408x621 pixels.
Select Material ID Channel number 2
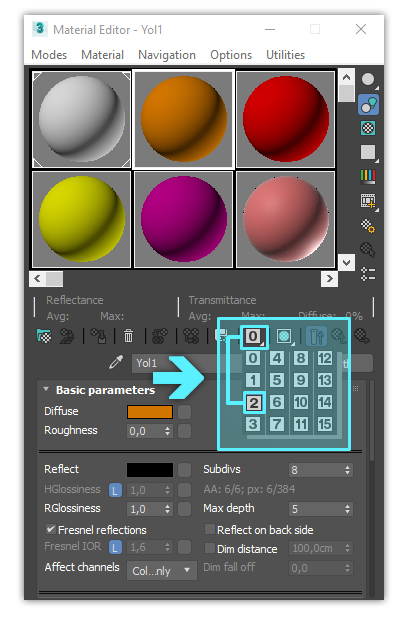[254, 403]
